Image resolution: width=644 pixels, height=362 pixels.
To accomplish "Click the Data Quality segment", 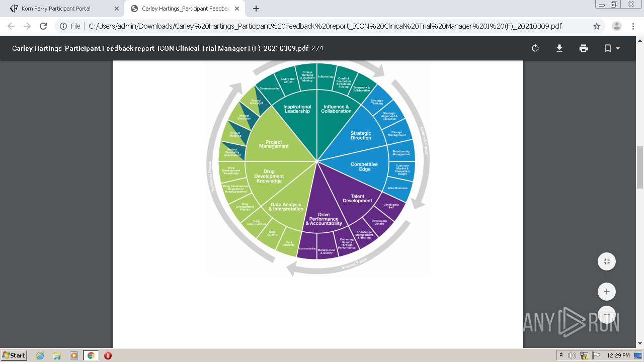I will click(x=272, y=233).
